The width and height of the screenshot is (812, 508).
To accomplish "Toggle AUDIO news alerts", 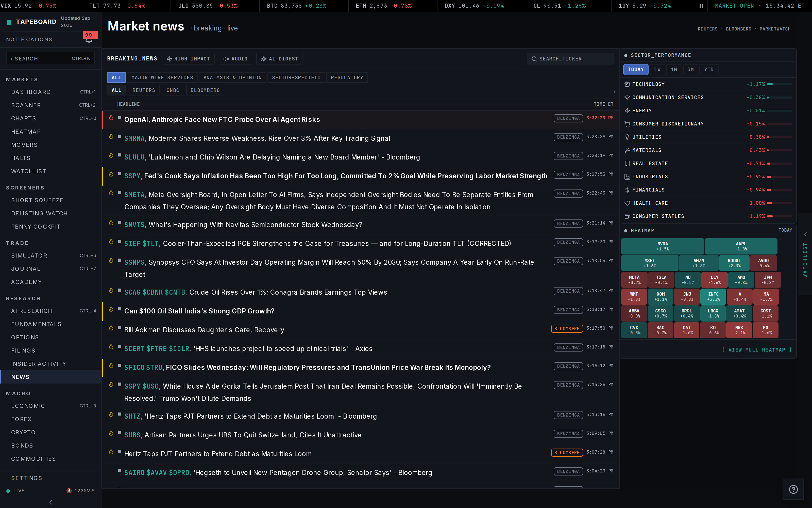I will click(235, 59).
